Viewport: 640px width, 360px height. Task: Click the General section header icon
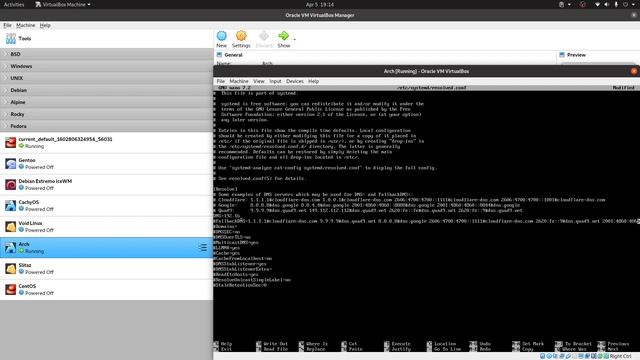pos(219,55)
